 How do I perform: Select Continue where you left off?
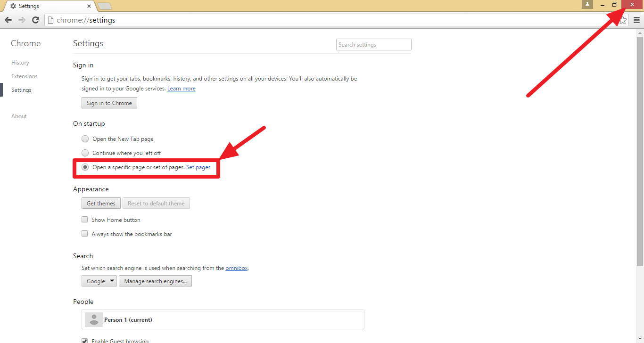[85, 153]
